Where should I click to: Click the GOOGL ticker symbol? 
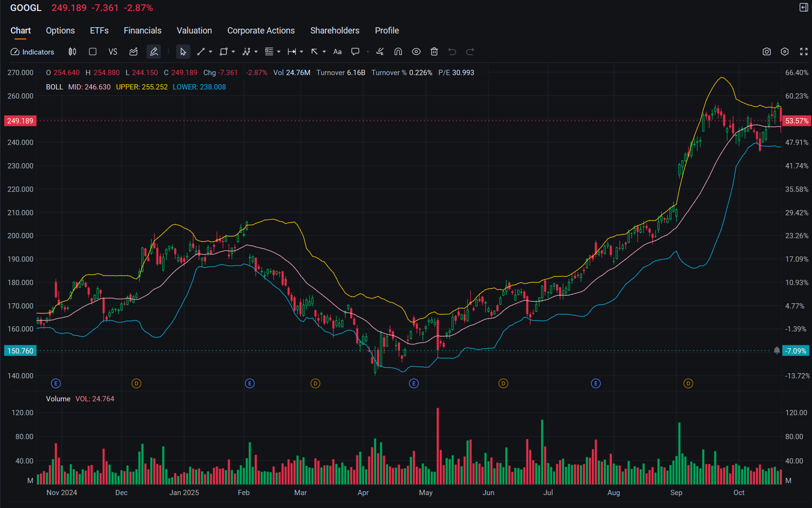[26, 8]
